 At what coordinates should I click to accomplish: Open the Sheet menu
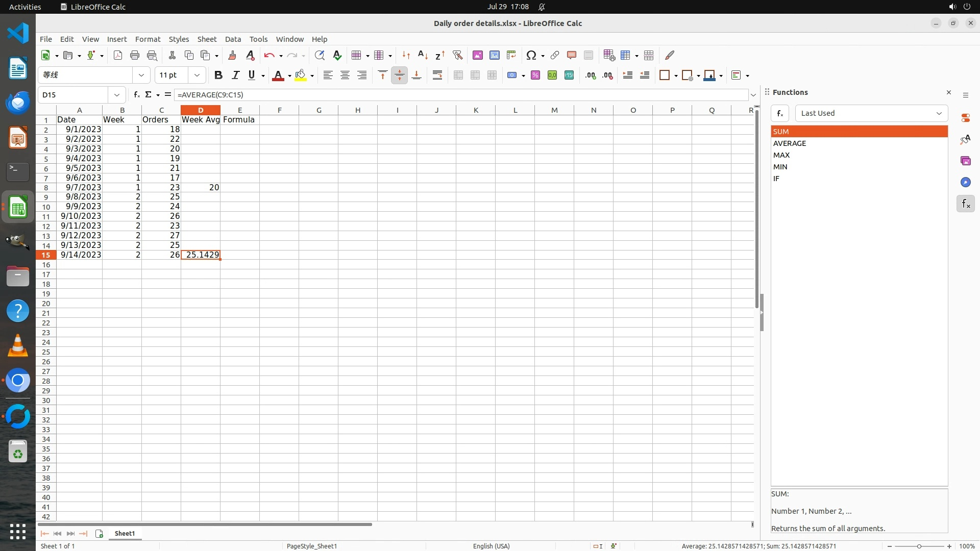(206, 39)
